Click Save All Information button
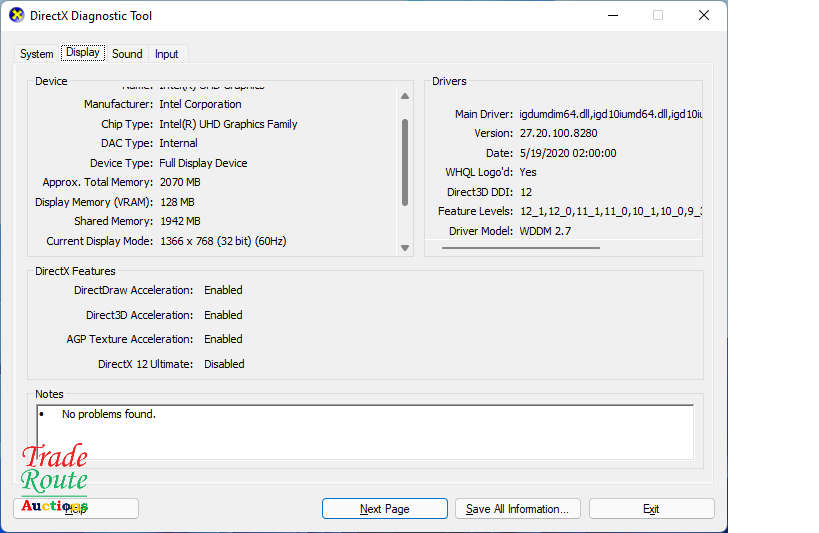This screenshot has width=819, height=533. point(517,509)
